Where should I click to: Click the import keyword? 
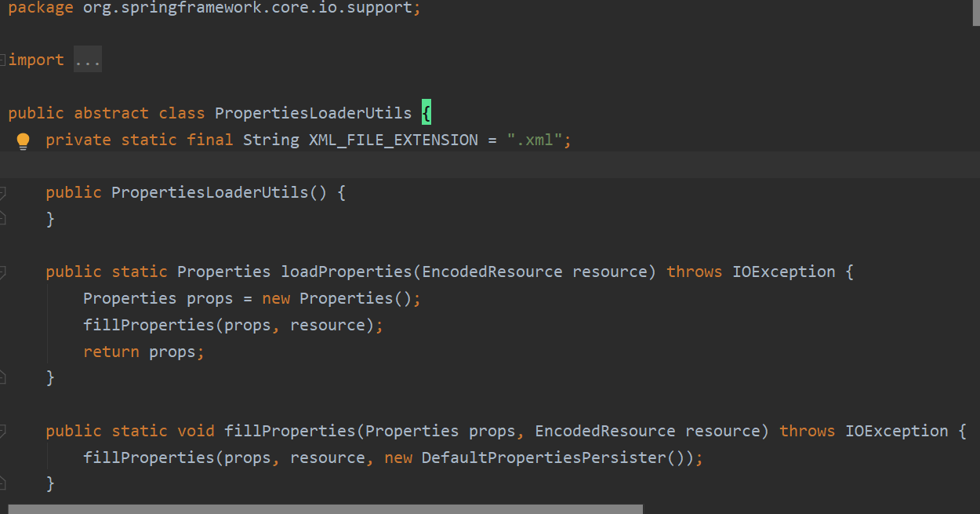point(36,60)
